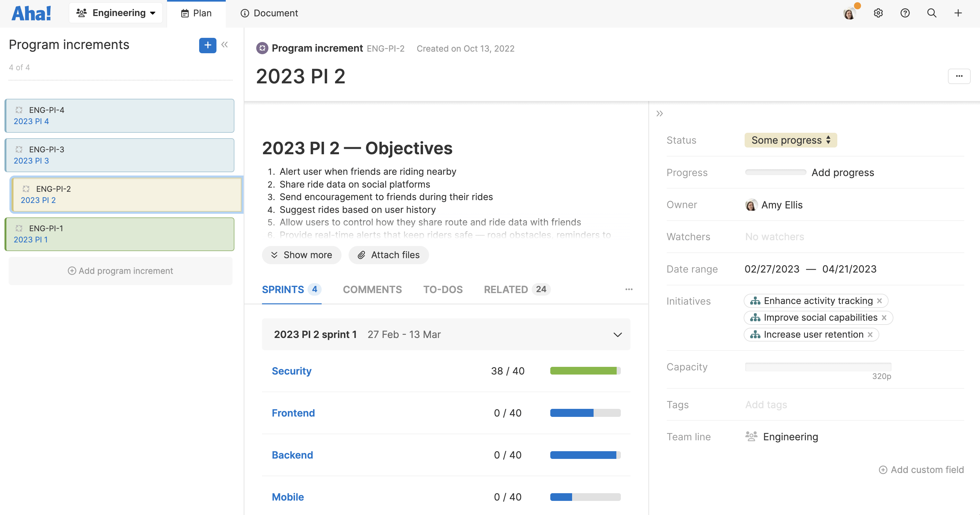980x515 pixels.
Task: Change the Some progress status dropdown
Action: point(790,140)
